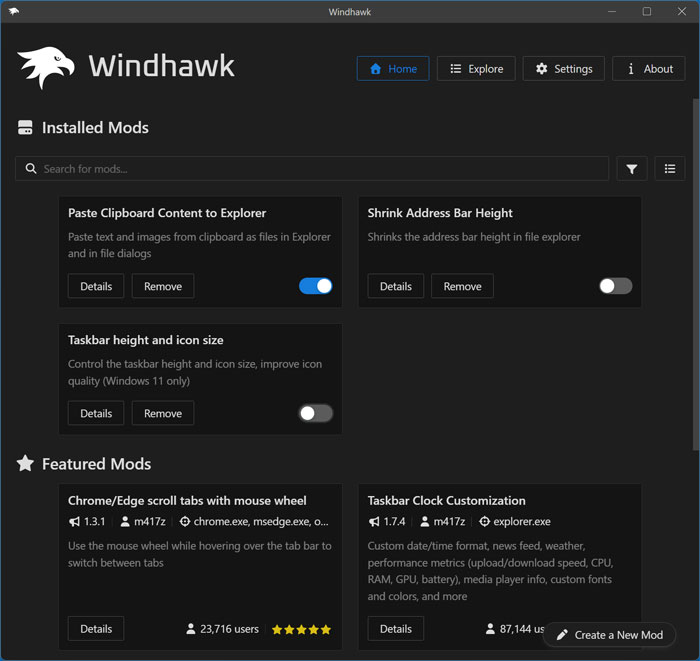
Task: Click the Taskbar Clock Customization title
Action: point(446,500)
